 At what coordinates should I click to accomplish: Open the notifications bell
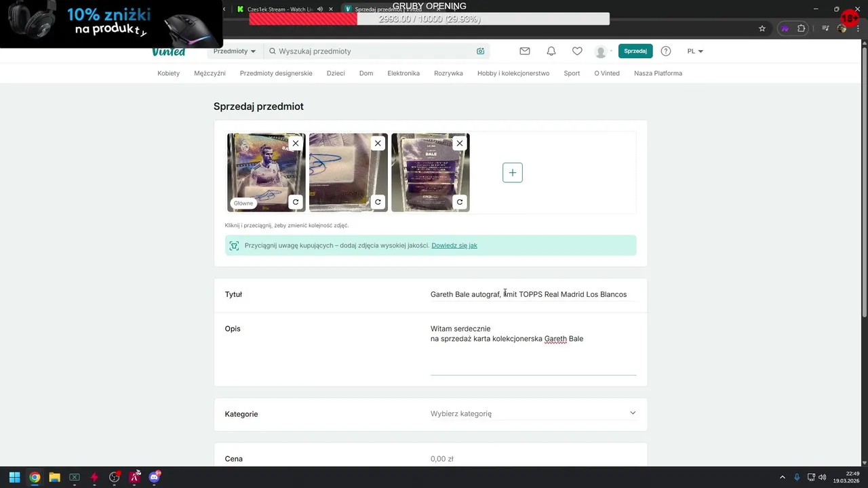click(x=551, y=52)
